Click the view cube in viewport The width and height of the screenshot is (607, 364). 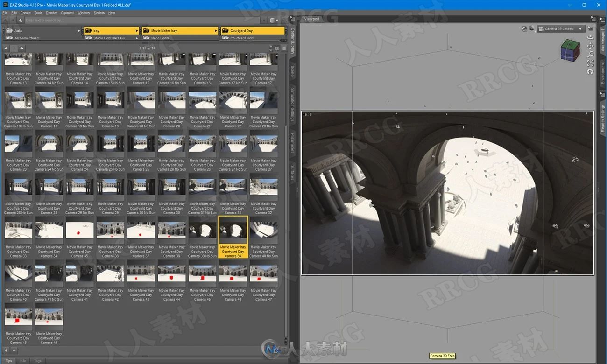click(x=571, y=50)
